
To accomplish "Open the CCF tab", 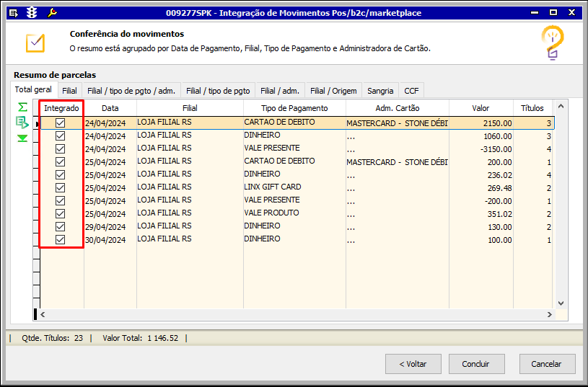I will click(411, 91).
